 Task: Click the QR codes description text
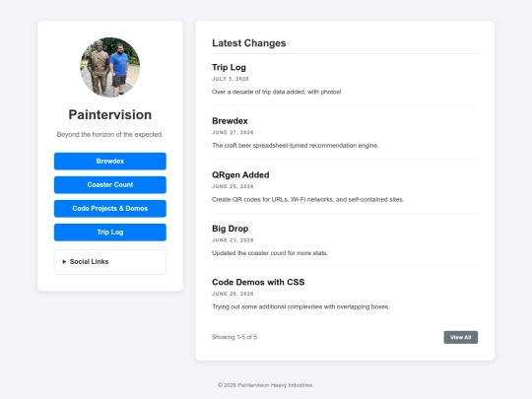click(307, 199)
